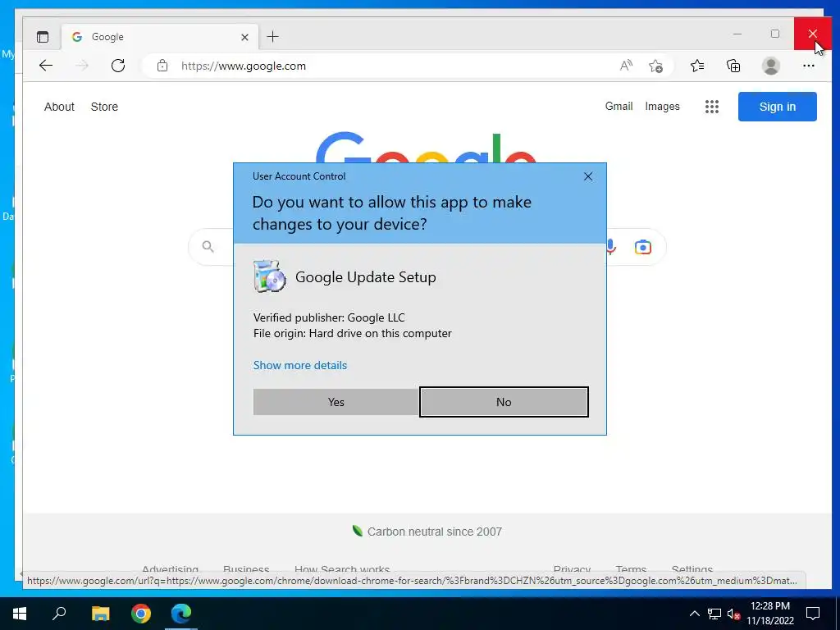The height and width of the screenshot is (630, 840).
Task: Click the blue Sign in button
Action: [778, 107]
